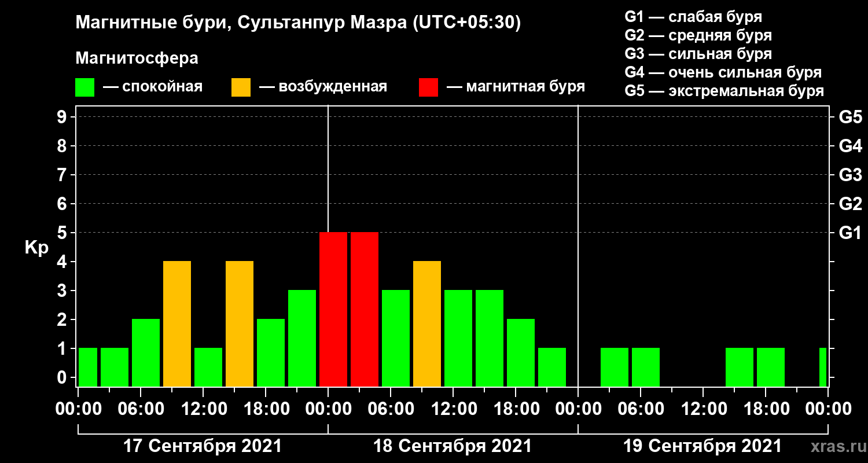Click the '— возбужденная' legend label
The width and height of the screenshot is (868, 463).
point(323,87)
